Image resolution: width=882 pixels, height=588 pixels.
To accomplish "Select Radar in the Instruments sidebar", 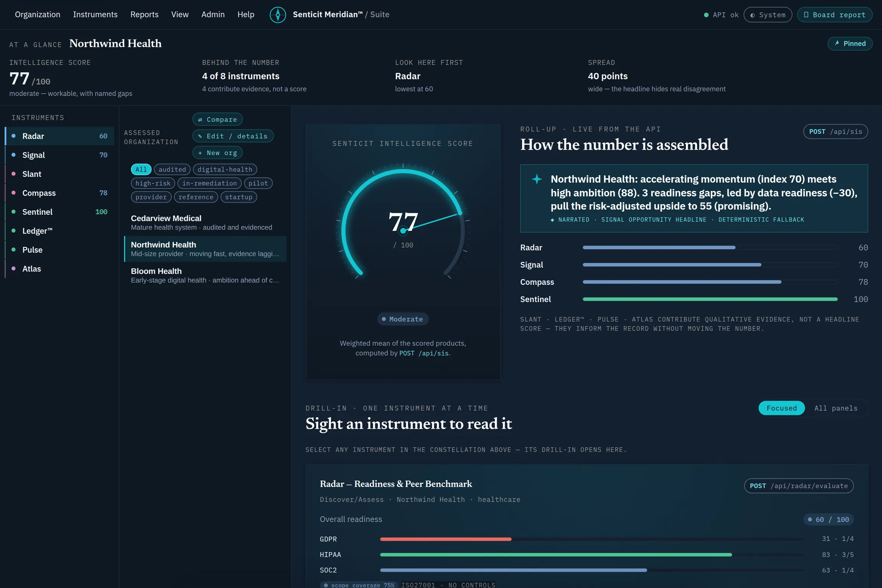I will [60, 136].
